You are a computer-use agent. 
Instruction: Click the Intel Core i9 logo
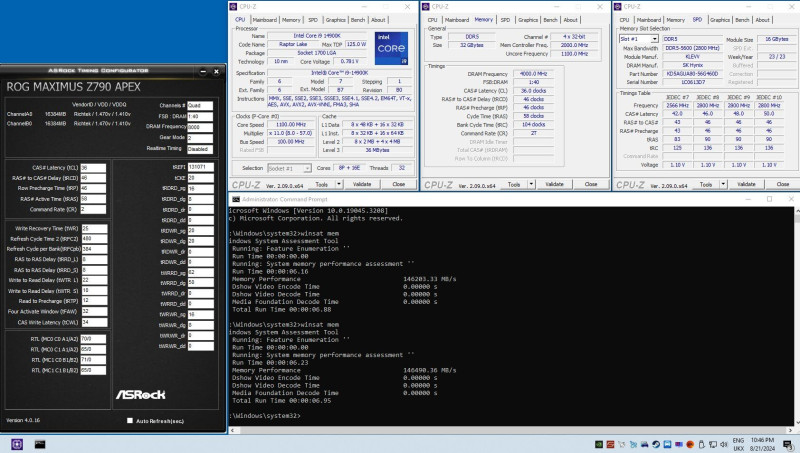(391, 48)
